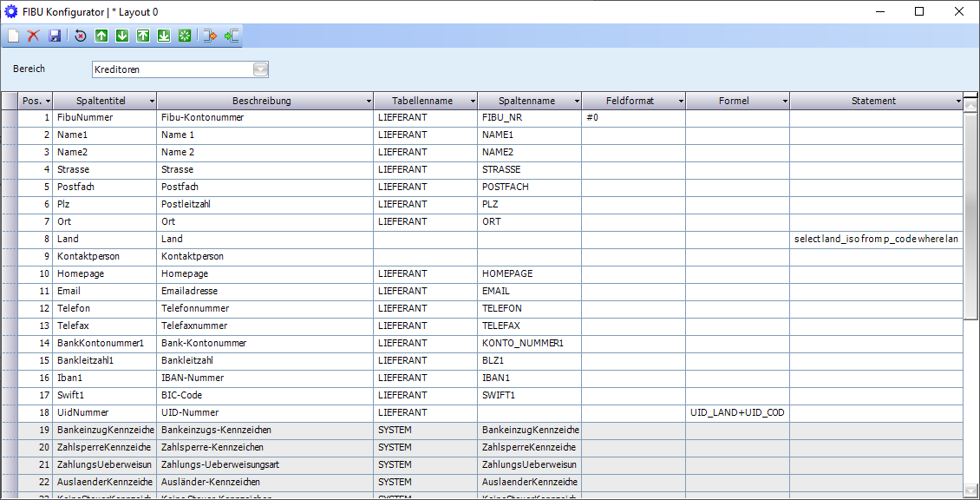
Task: Move row up with green up arrow
Action: pos(101,36)
